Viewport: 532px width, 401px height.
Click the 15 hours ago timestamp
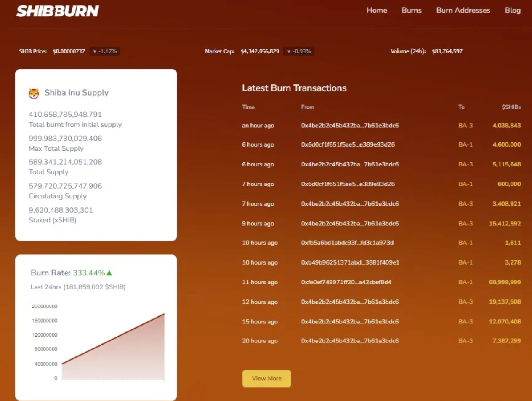coord(260,321)
